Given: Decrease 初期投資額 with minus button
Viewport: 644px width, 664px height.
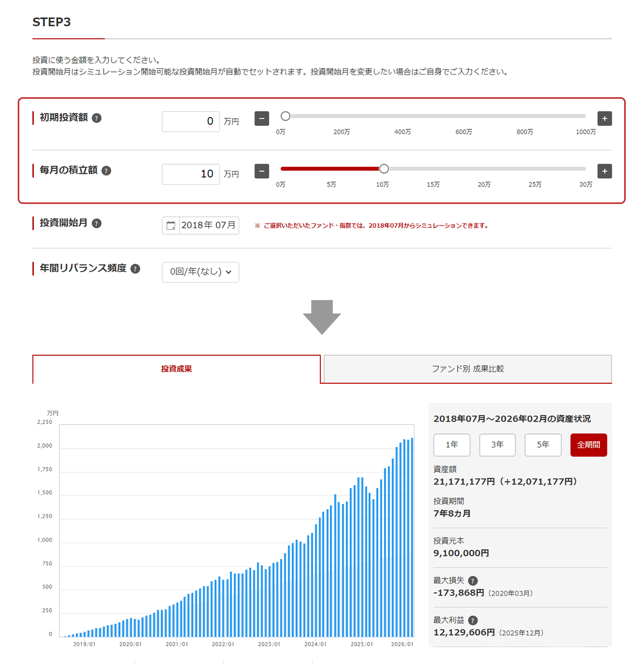Looking at the screenshot, I should pos(261,119).
